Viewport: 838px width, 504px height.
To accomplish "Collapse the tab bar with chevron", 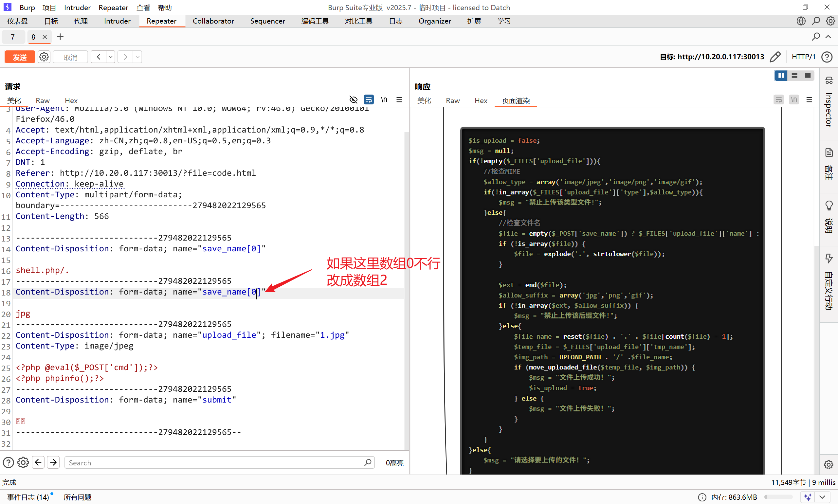I will pos(828,37).
